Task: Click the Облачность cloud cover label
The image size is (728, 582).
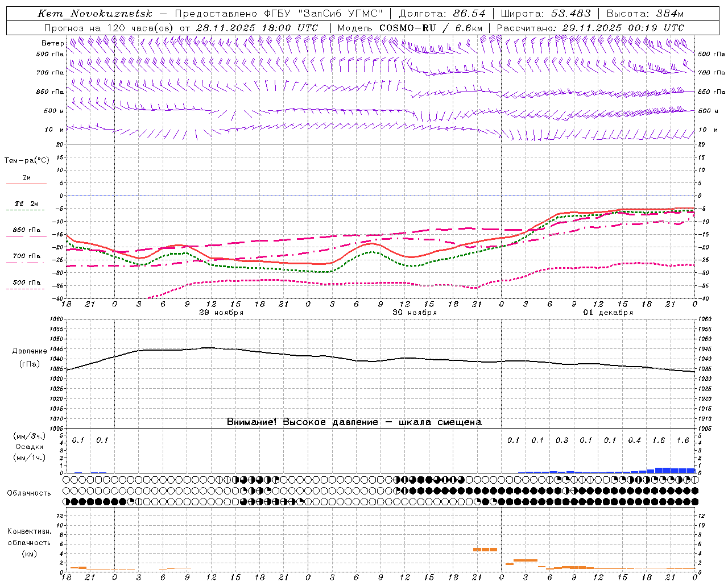Action: tap(29, 493)
